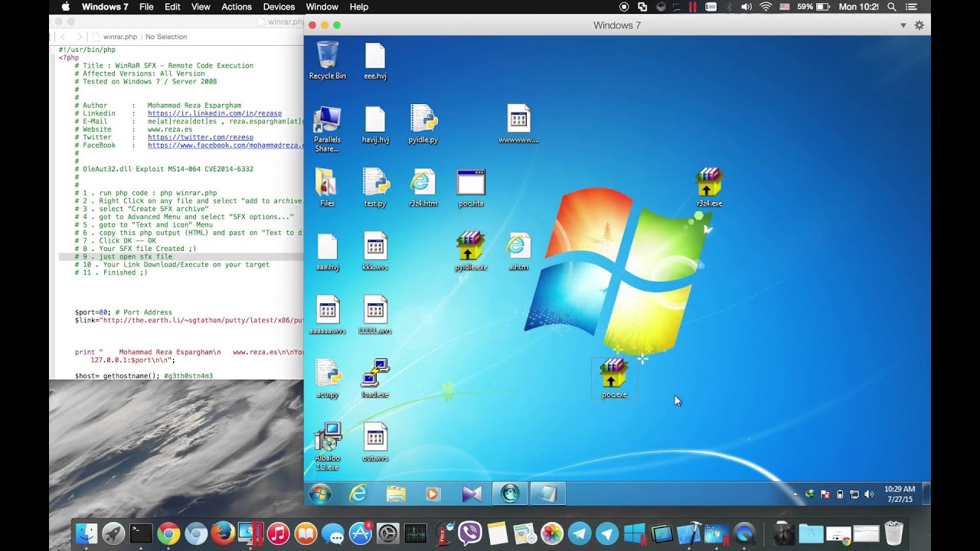Open the File menu in the menu bar
Screen dimensions: 980x551
click(146, 7)
